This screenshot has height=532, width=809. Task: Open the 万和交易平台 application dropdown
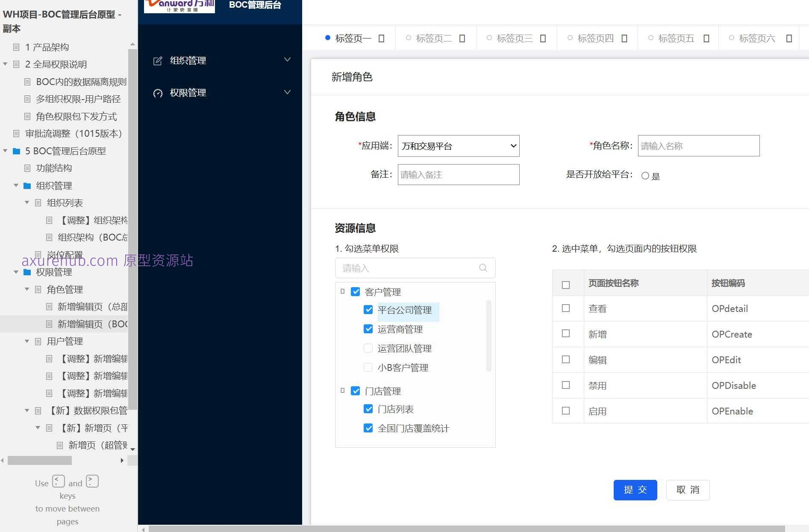(x=458, y=146)
